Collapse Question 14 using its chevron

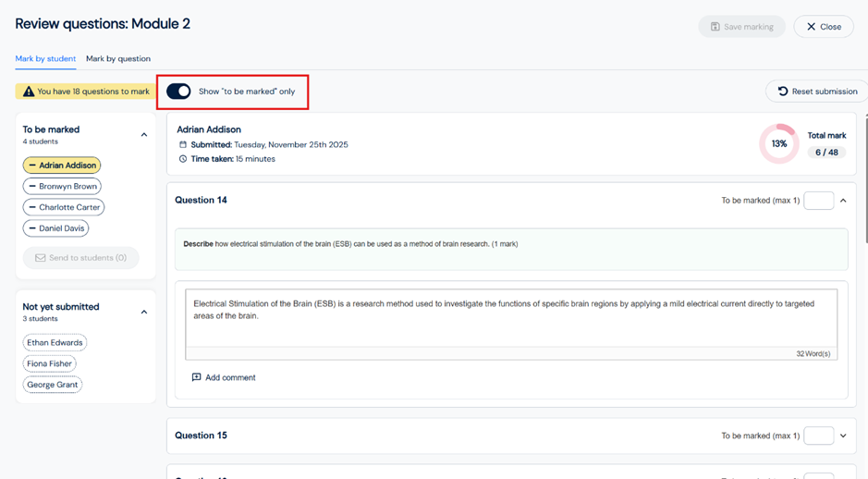pos(843,201)
